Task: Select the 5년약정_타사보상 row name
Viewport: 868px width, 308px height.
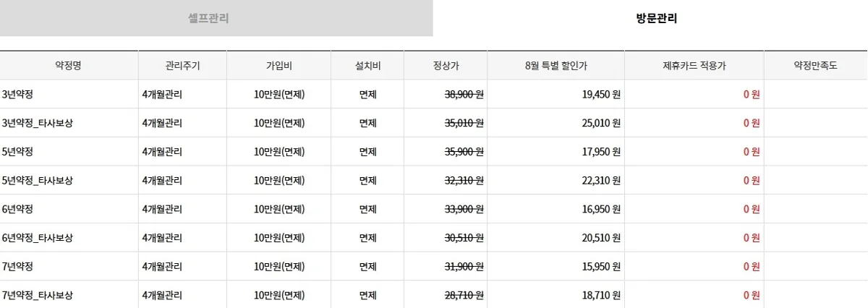Action: click(x=38, y=180)
